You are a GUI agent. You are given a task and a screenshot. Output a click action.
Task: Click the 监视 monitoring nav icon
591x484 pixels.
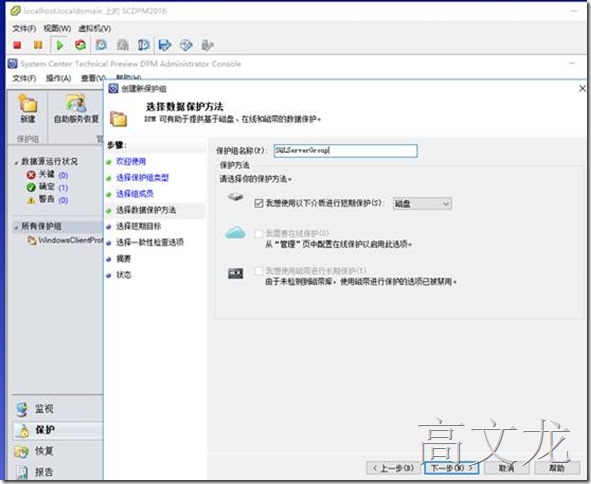[x=22, y=409]
